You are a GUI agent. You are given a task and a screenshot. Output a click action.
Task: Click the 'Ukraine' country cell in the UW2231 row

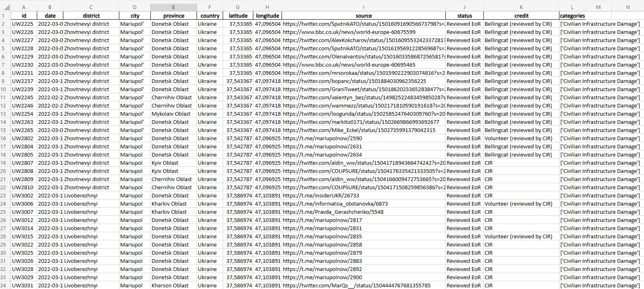210,73
